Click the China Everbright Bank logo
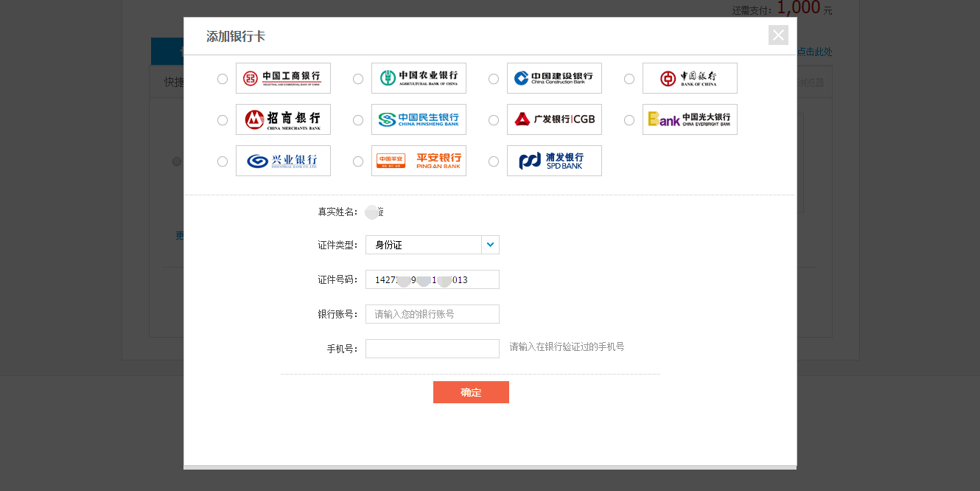 (690, 119)
